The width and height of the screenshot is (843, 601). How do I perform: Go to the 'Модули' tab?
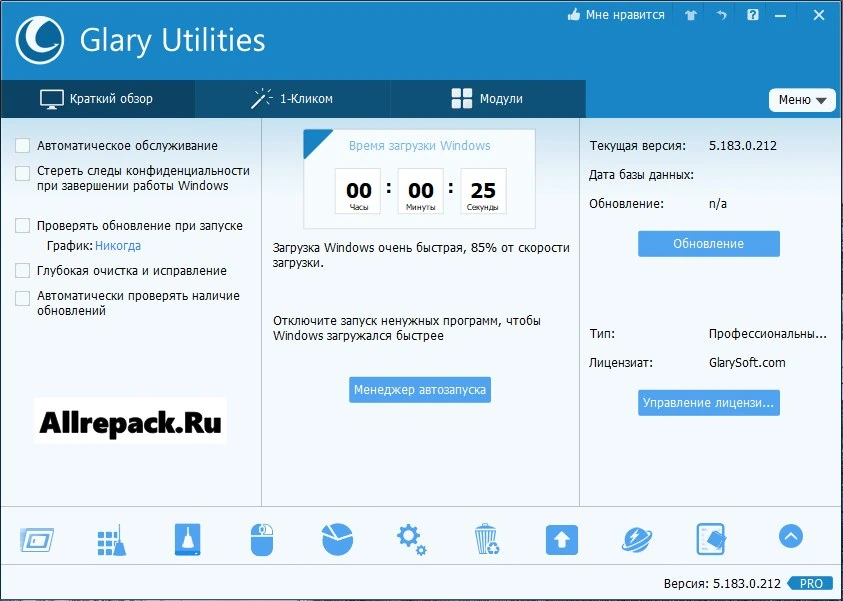pos(487,99)
